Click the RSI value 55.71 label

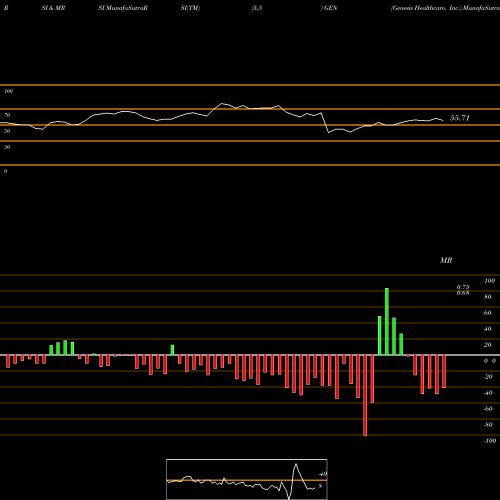pyautogui.click(x=460, y=118)
